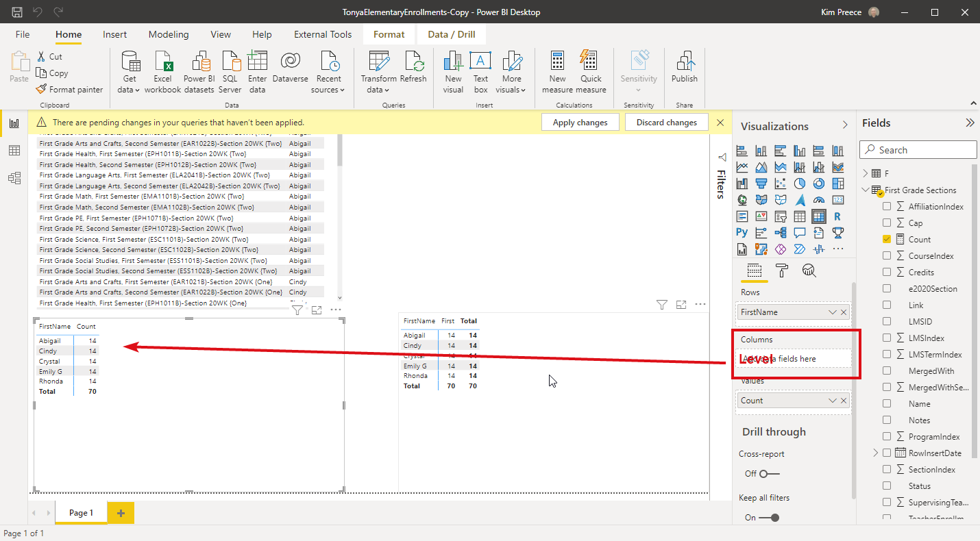Expand the F table in Fields
The height and width of the screenshot is (541, 980).
point(866,173)
